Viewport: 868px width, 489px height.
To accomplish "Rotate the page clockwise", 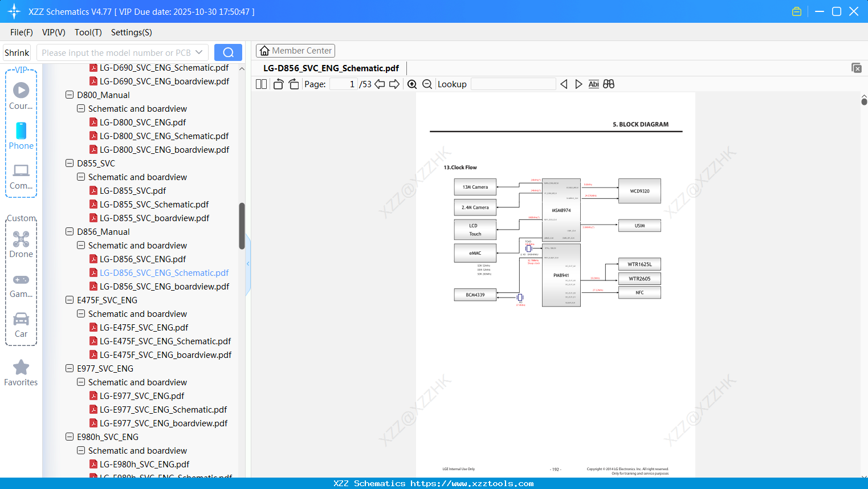I will pos(293,83).
